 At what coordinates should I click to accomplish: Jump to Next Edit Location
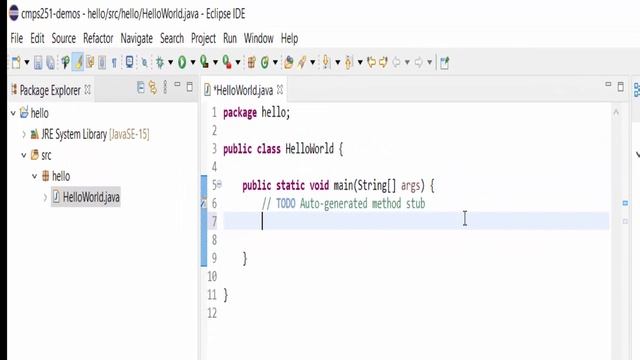click(383, 62)
